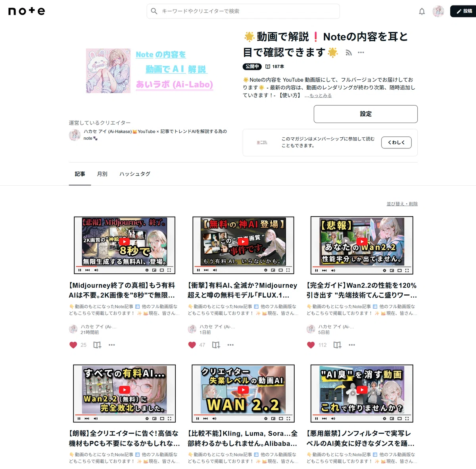This screenshot has width=476, height=469.
Task: Skip-next icon in WAN 2.2 thumbnail player
Action: [x=205, y=419]
